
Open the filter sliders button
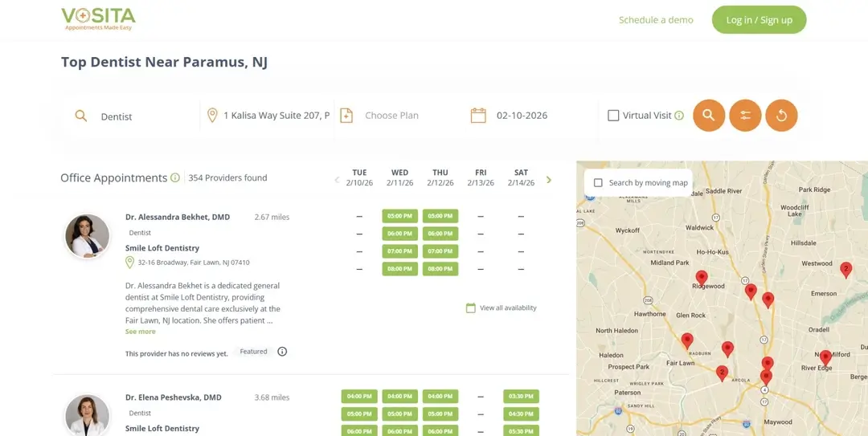(x=745, y=116)
